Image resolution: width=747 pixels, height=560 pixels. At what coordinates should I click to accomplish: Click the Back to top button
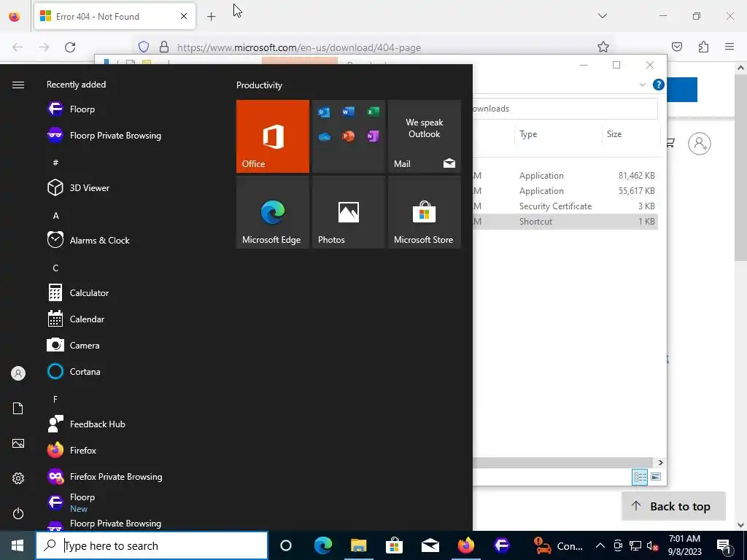coord(673,506)
